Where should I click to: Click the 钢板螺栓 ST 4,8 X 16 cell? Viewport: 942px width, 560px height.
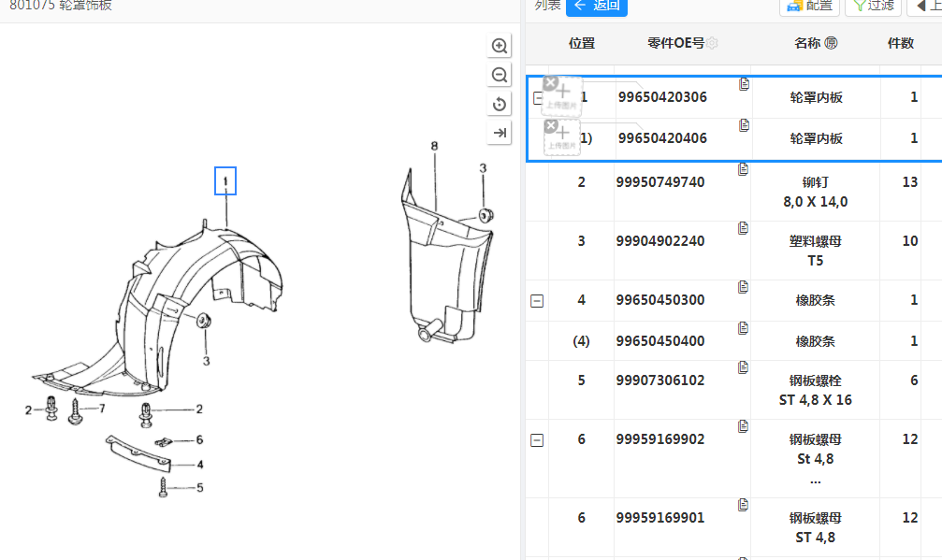(x=815, y=390)
